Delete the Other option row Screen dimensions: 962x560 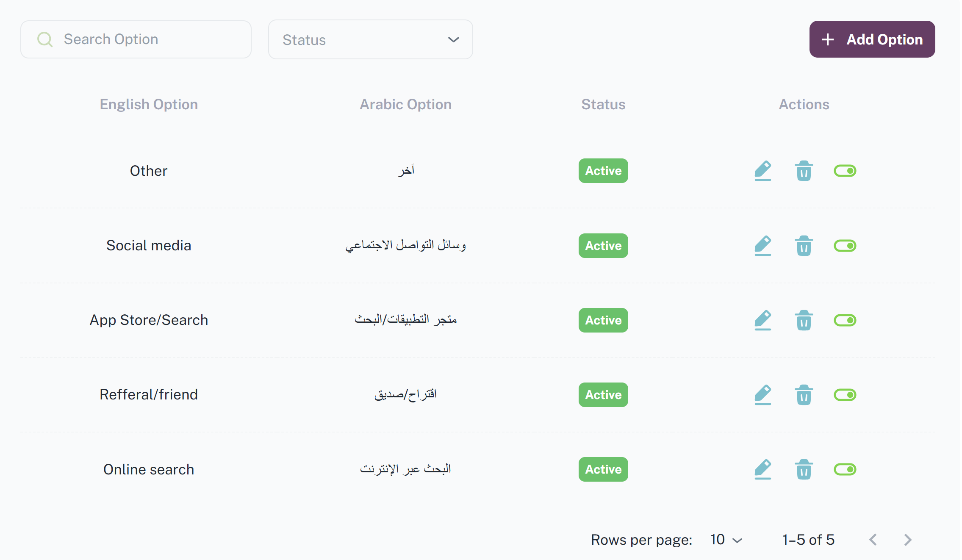click(804, 171)
